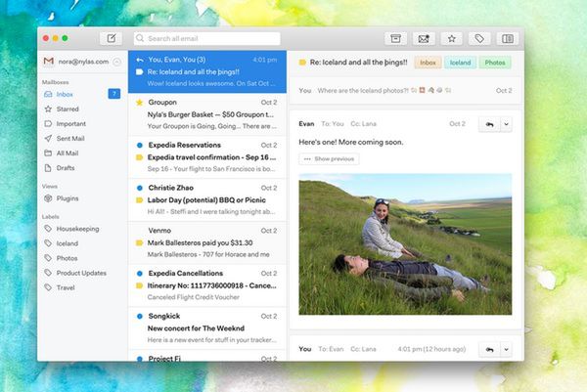The height and width of the screenshot is (392, 587).
Task: Click blue unread dot on Expedia Cancellations
Action: pos(140,274)
